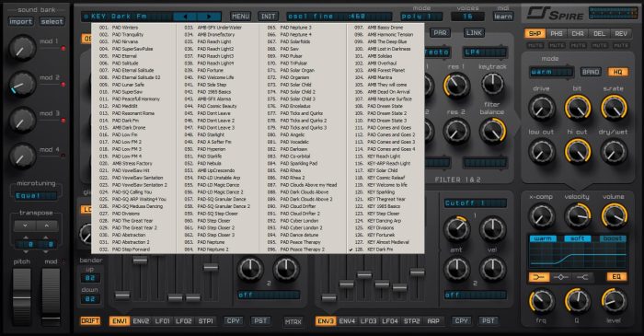Open the MTRX matrix button

coord(293,322)
